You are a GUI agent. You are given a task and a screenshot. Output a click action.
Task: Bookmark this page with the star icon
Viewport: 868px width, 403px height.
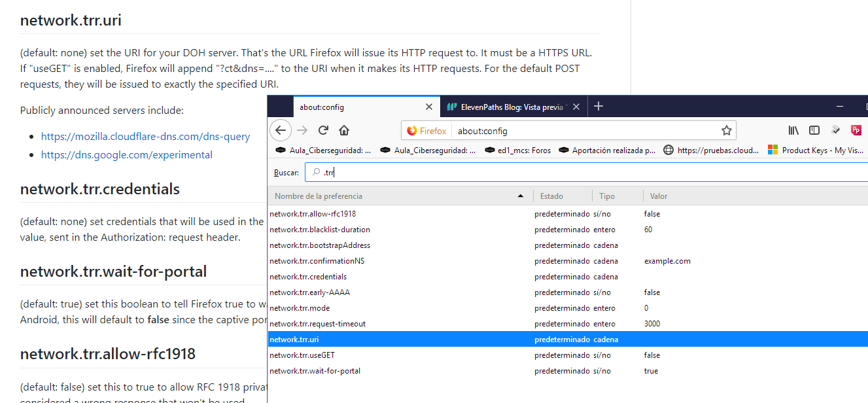point(726,131)
